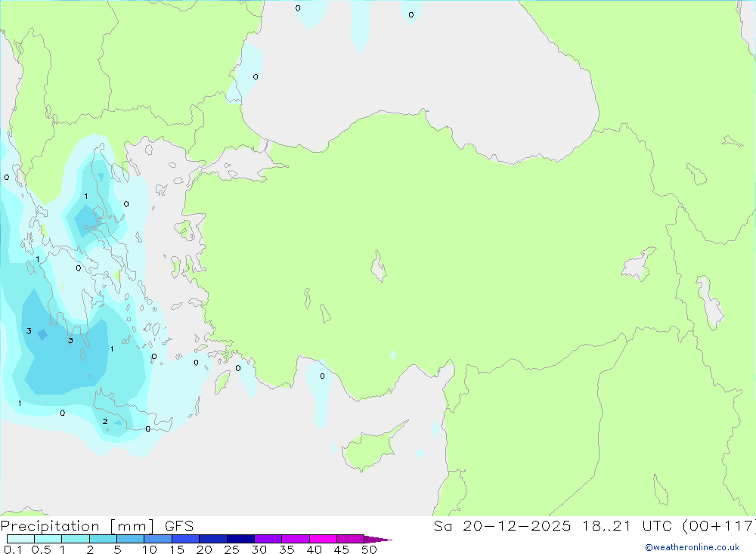Click the 25 legend scale label
The width and height of the screenshot is (756, 554).
231,549
